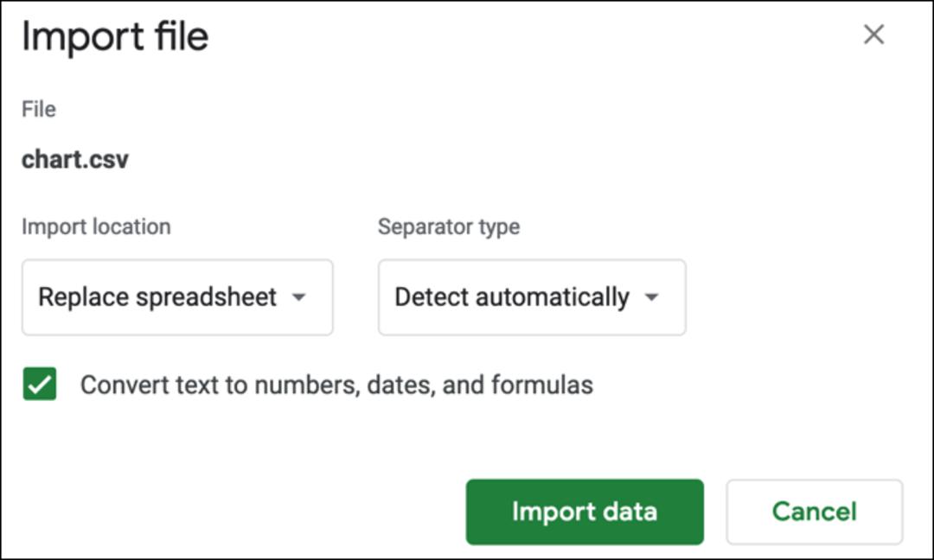Open the Separator type dropdown
This screenshot has width=934, height=560.
[532, 297]
